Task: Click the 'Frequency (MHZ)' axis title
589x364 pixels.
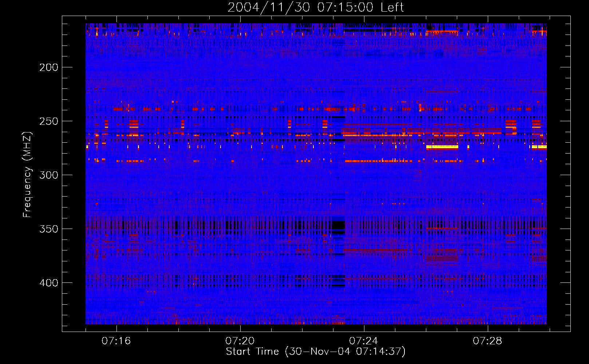Action: pos(27,174)
